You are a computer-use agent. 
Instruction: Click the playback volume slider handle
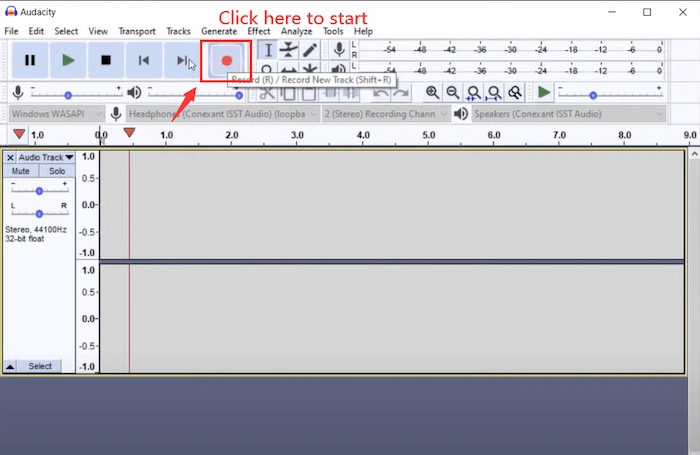[x=239, y=96]
